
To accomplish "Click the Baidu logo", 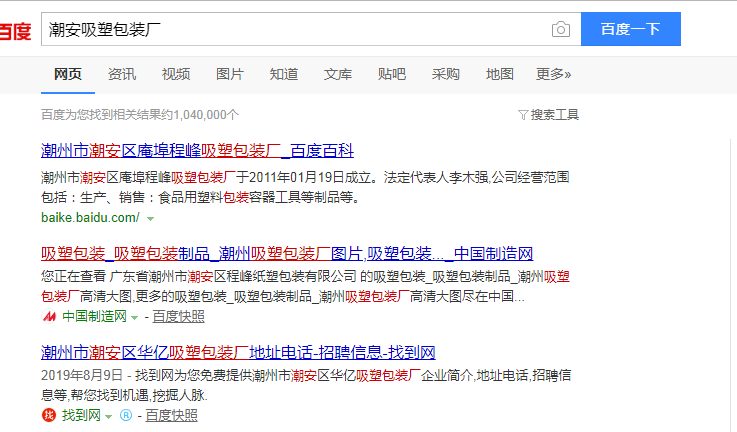I will [x=14, y=30].
